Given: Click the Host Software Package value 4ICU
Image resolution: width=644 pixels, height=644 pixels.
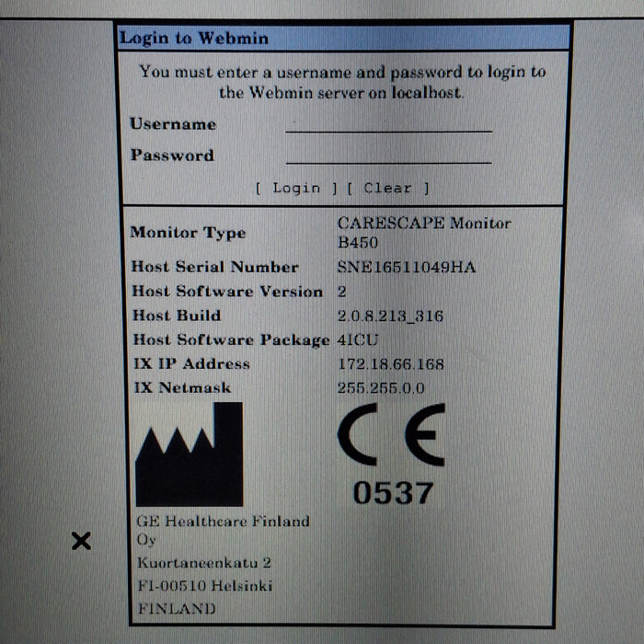Looking at the screenshot, I should point(357,339).
